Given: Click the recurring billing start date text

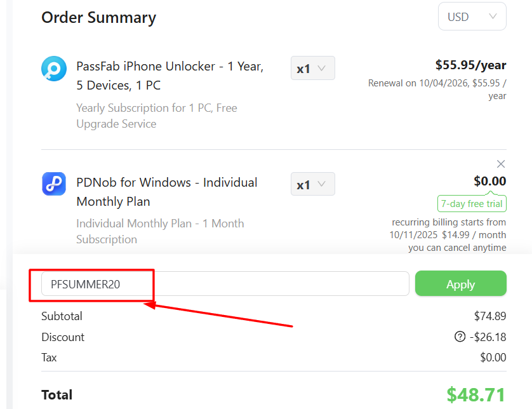Looking at the screenshot, I should point(449,229).
